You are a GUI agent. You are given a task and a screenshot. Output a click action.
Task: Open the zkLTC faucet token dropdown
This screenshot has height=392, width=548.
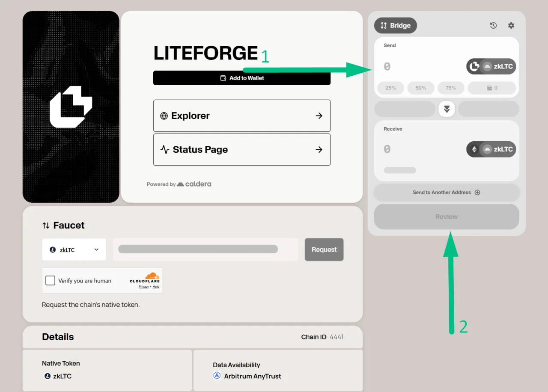point(74,249)
